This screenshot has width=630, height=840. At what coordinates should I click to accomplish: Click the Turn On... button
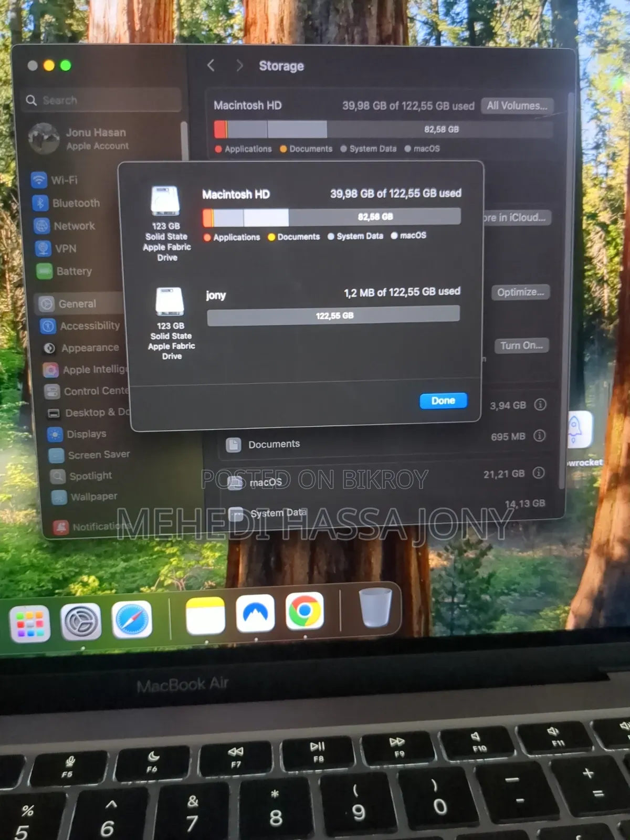521,345
